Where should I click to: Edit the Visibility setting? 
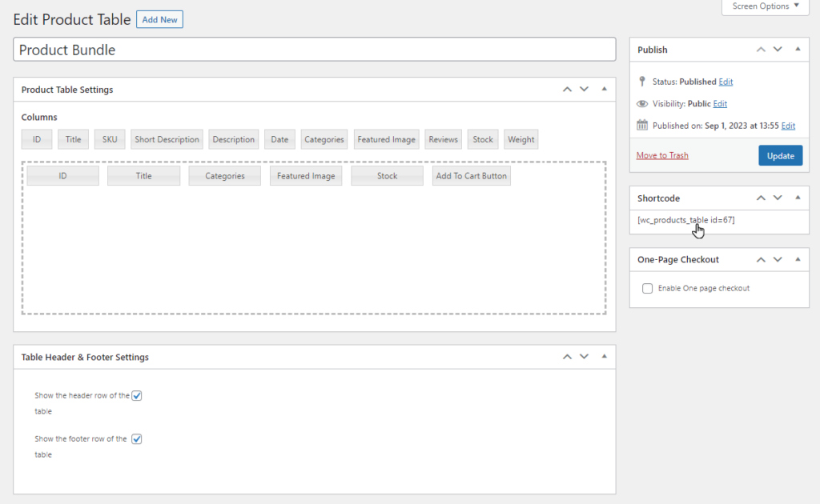(720, 103)
